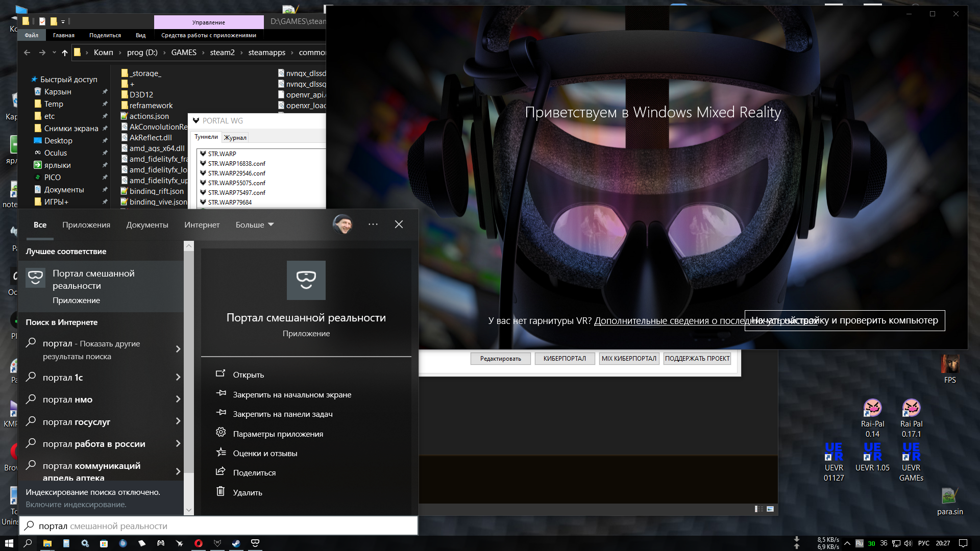Open Steam from the taskbar
Screen dimensions: 980x551
[236, 543]
